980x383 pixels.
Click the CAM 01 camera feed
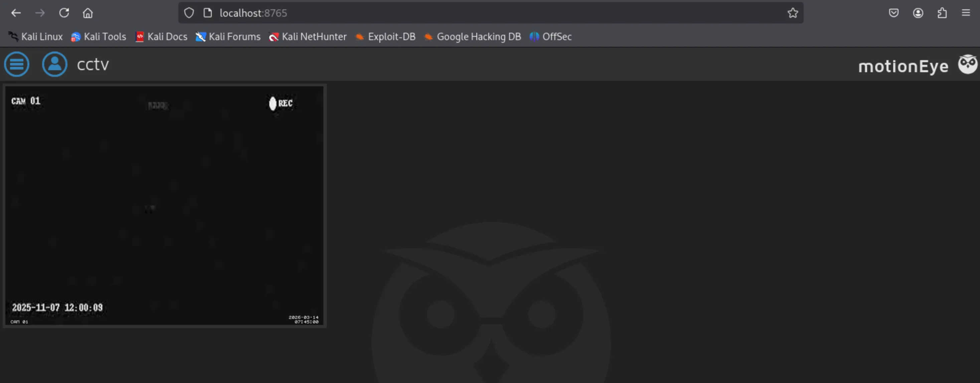(x=164, y=206)
